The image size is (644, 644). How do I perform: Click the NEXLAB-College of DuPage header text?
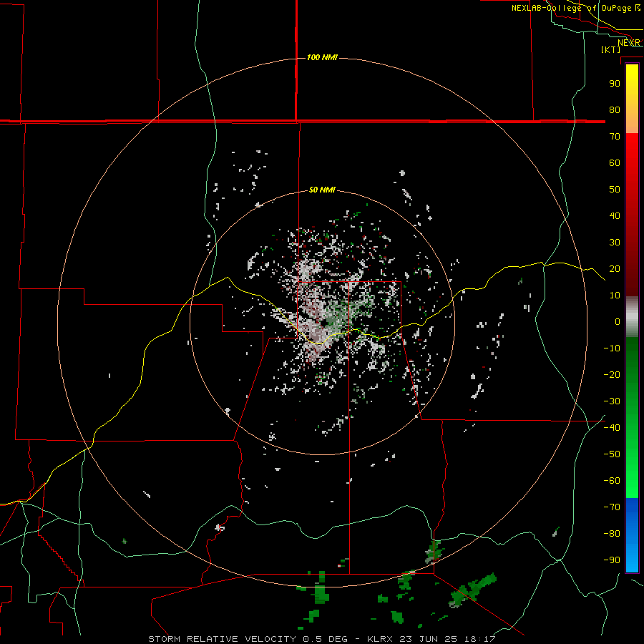[x=571, y=8]
